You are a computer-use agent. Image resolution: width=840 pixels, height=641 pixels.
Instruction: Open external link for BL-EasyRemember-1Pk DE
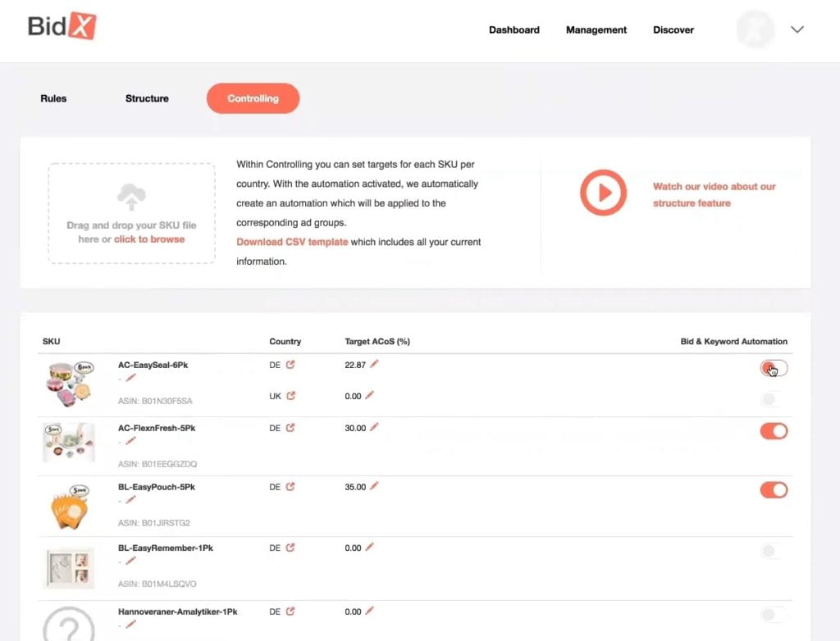point(290,548)
